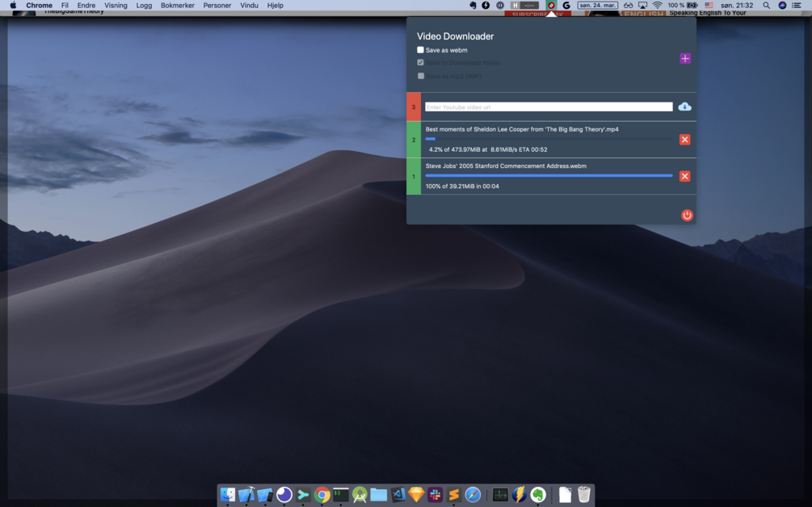
Task: Open Terminal from the dock
Action: (x=341, y=495)
